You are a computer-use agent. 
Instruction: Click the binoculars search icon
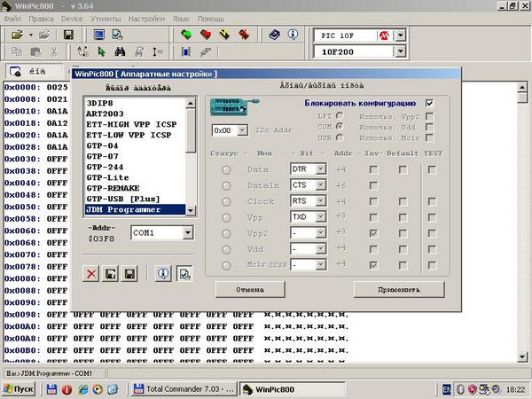point(120,52)
